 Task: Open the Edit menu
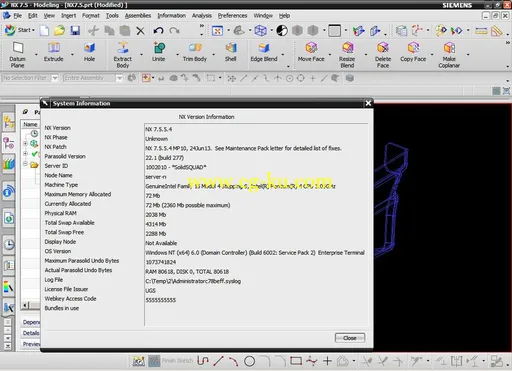point(33,16)
